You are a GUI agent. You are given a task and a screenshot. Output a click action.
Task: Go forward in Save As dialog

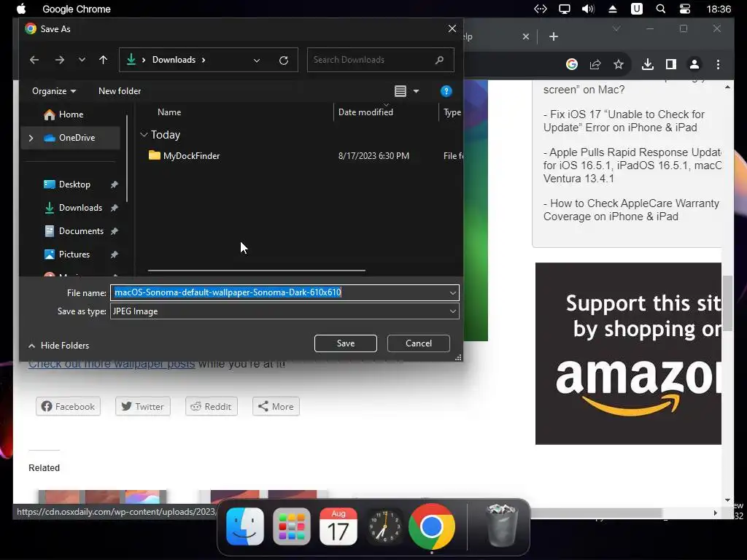[60, 60]
